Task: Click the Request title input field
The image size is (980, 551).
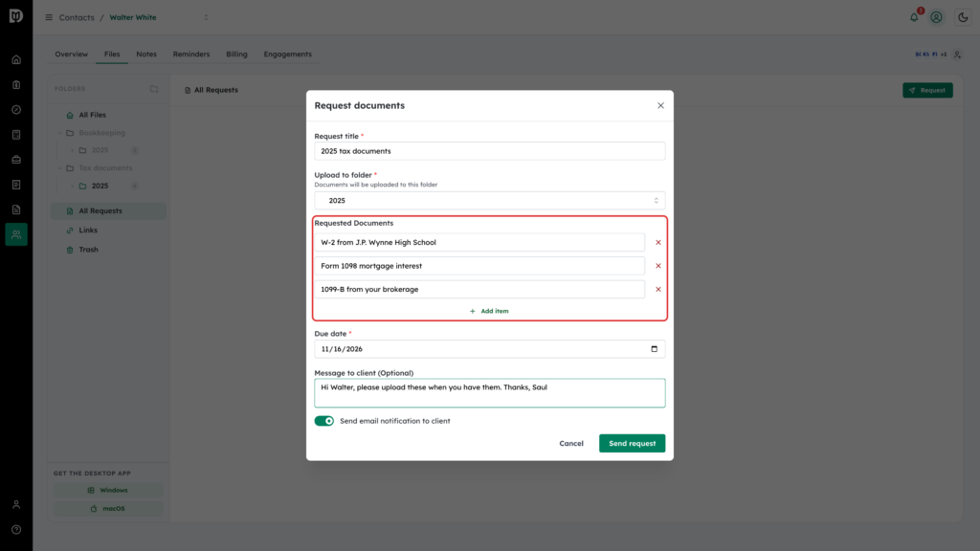Action: 489,151
